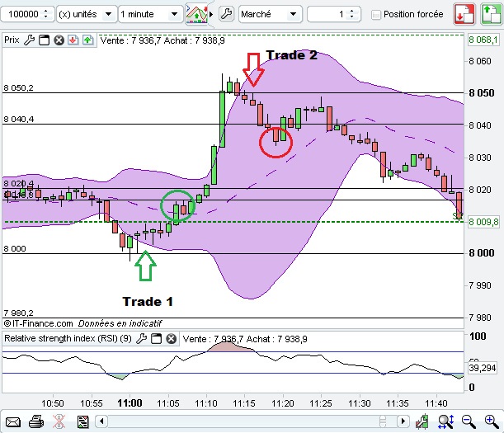Remove the Prix panel with the X icon
Screen dimensions: 504x433
(59, 40)
